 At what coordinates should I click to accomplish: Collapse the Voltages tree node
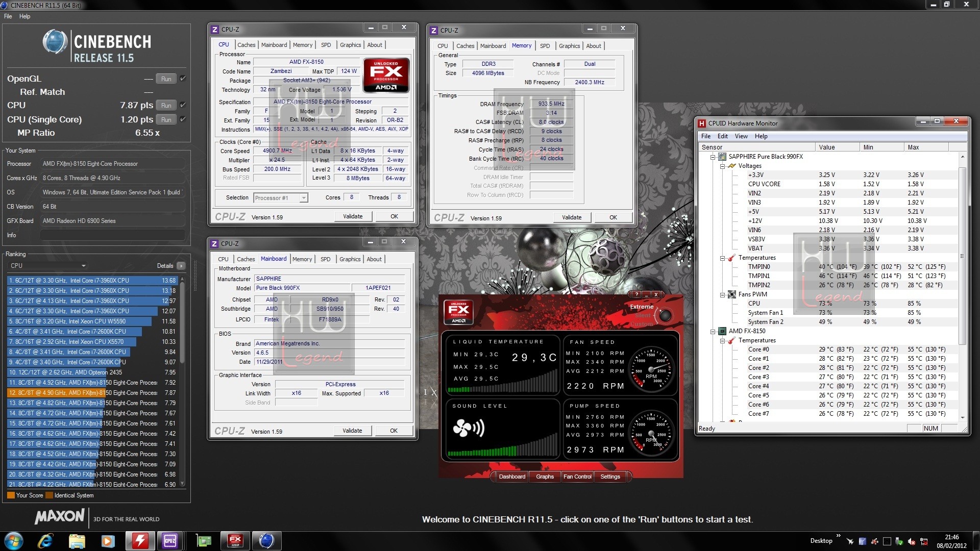tap(723, 166)
